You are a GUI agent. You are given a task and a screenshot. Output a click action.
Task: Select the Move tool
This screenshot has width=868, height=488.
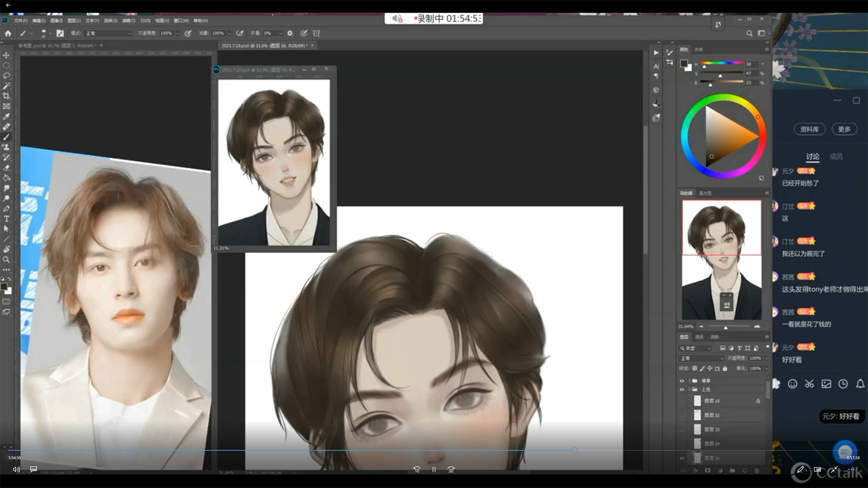[x=6, y=55]
